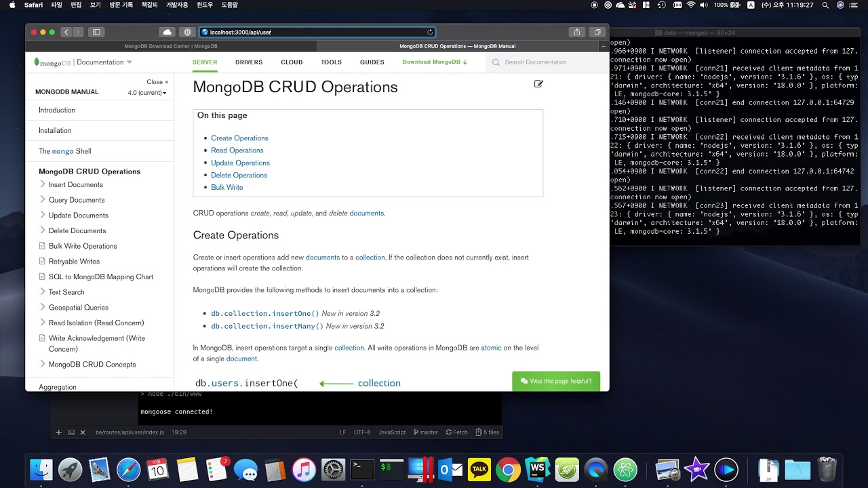Open SQL to MongoDB Mapping Chart
868x488 pixels.
(101, 277)
